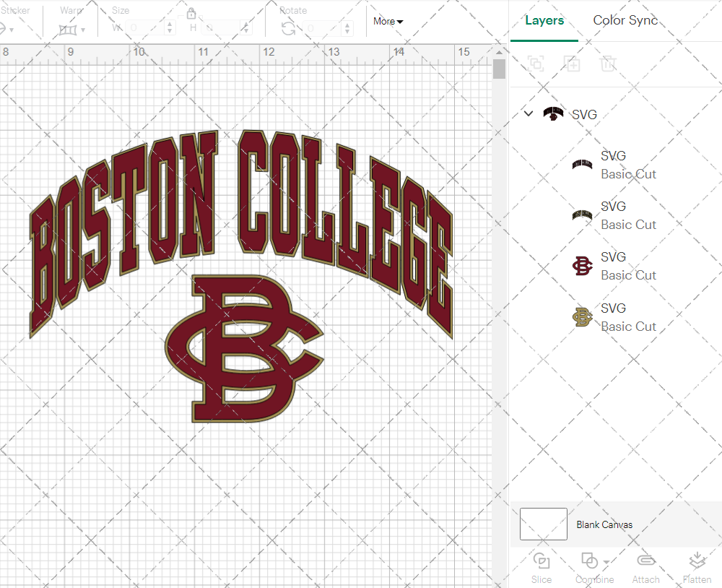Image resolution: width=722 pixels, height=588 pixels.
Task: Click the delete layer trash icon
Action: [x=608, y=64]
